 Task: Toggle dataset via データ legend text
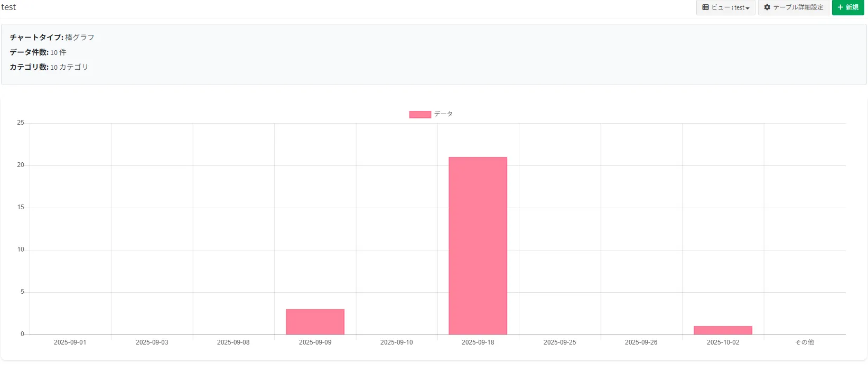tap(443, 114)
